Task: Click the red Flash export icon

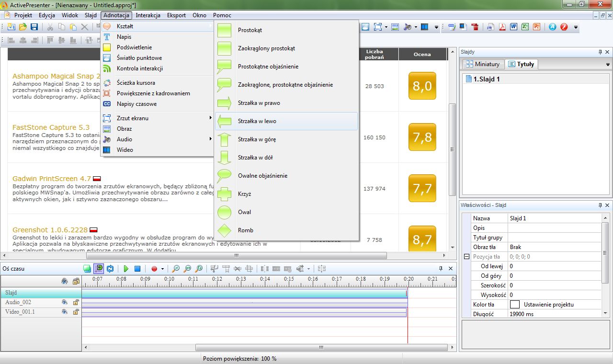Action: click(x=564, y=27)
